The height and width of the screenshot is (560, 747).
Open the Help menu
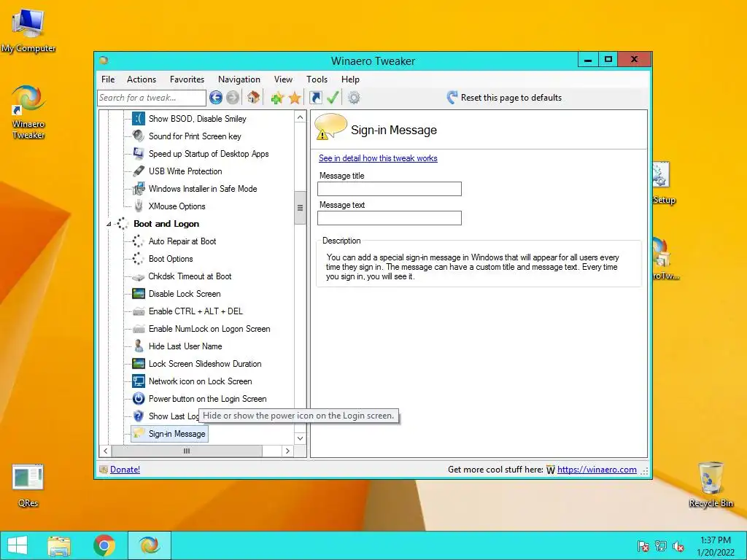pos(350,79)
